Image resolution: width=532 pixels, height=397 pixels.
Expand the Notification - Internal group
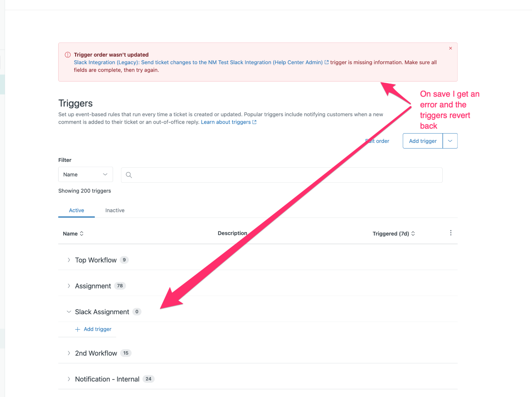coord(69,379)
